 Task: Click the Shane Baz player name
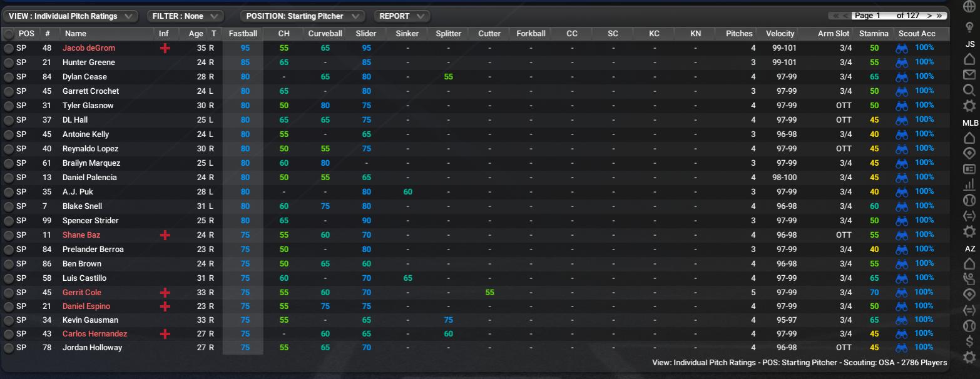81,235
